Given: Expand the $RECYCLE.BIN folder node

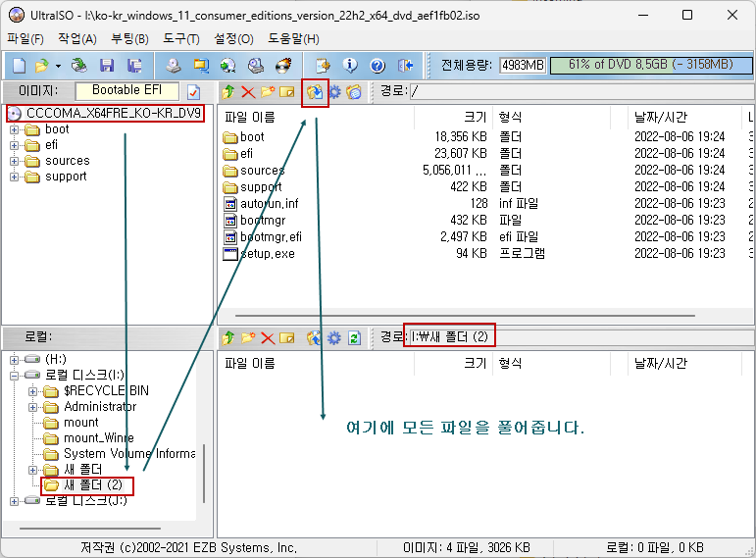Looking at the screenshot, I should (x=32, y=391).
